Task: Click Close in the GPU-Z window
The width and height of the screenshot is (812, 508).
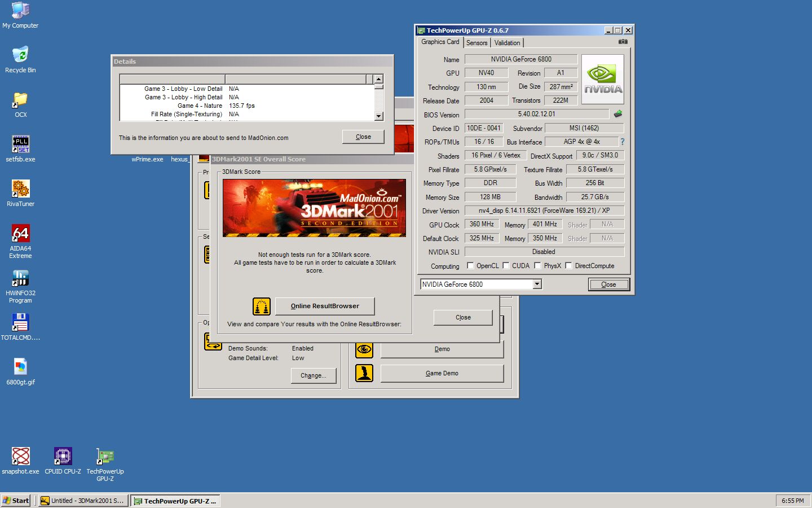Action: click(x=608, y=284)
